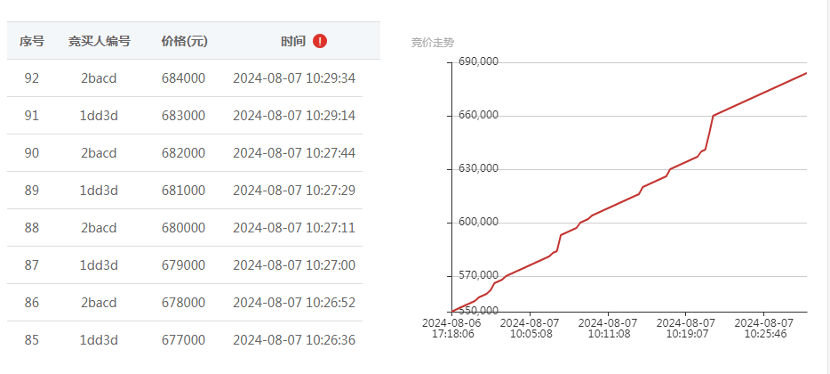Click price 678000 in row 86
This screenshot has width=830, height=374.
coord(184,303)
